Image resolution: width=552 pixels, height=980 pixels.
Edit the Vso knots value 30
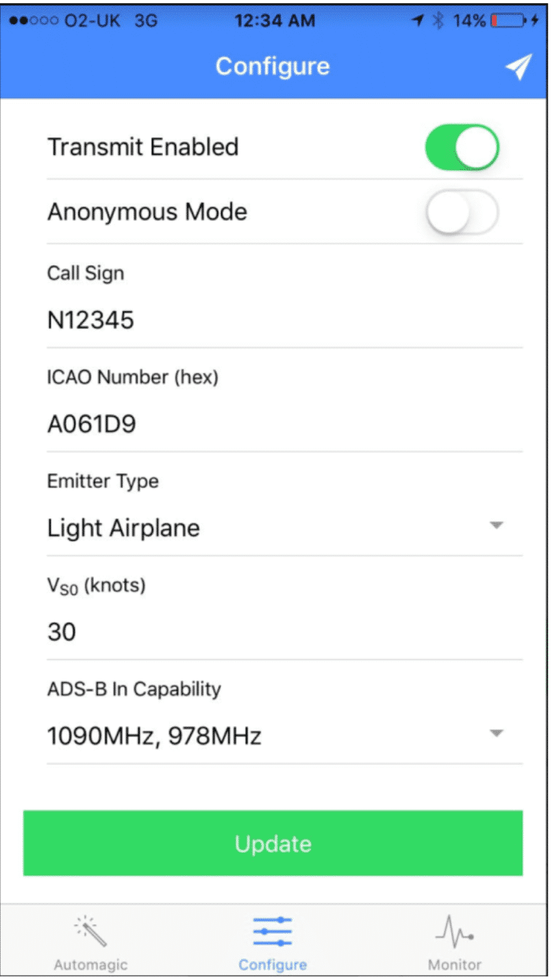62,633
